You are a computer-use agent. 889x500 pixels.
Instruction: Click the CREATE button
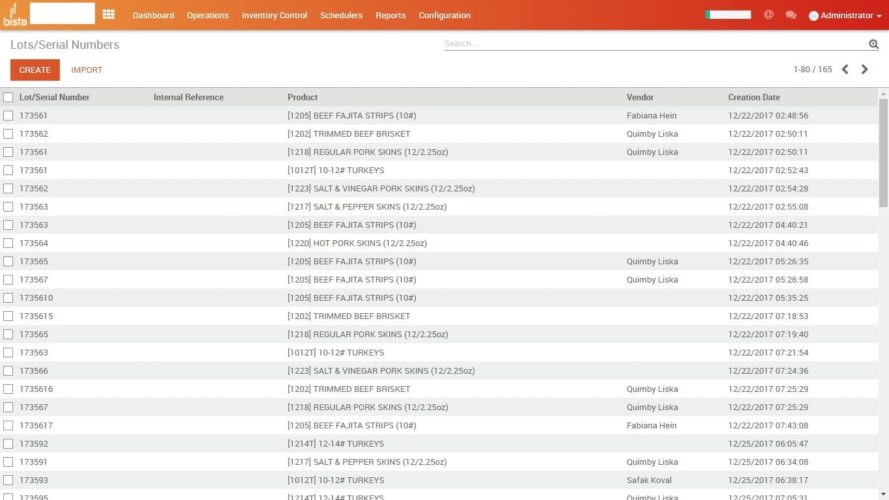pos(35,70)
